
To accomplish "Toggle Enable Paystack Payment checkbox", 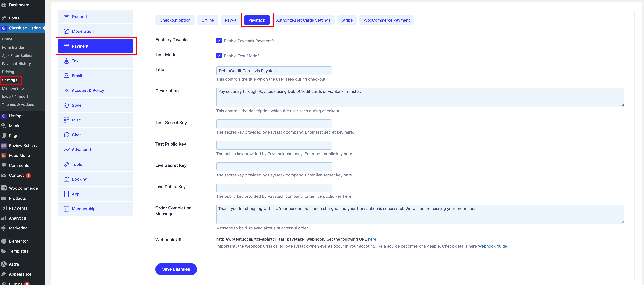I will click(219, 40).
